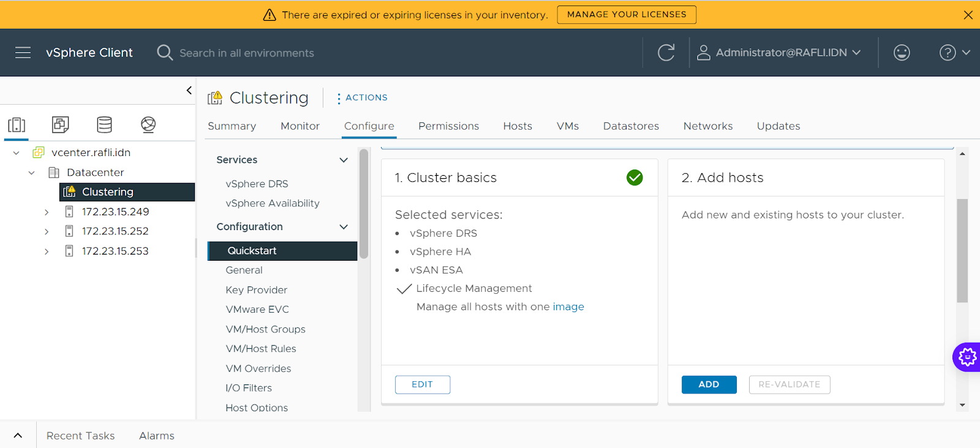Switch to VMs and Templates inventory view
The image size is (980, 448).
(x=61, y=125)
